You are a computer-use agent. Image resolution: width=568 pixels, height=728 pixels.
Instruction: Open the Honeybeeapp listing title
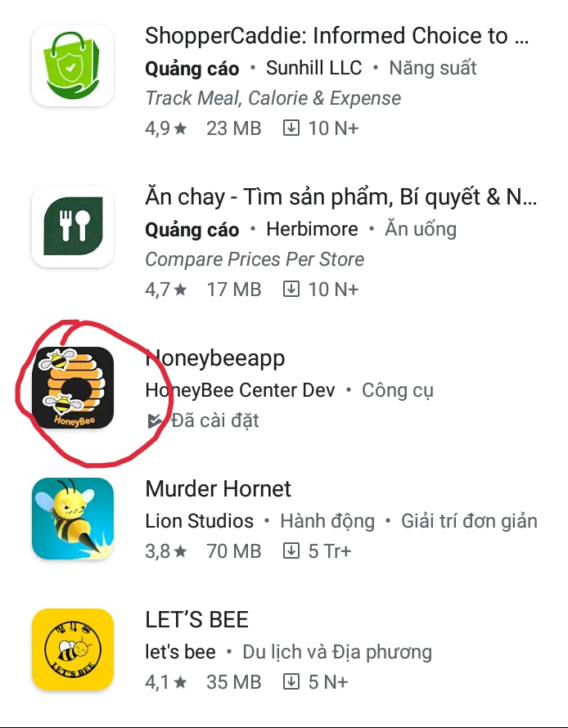click(x=215, y=359)
